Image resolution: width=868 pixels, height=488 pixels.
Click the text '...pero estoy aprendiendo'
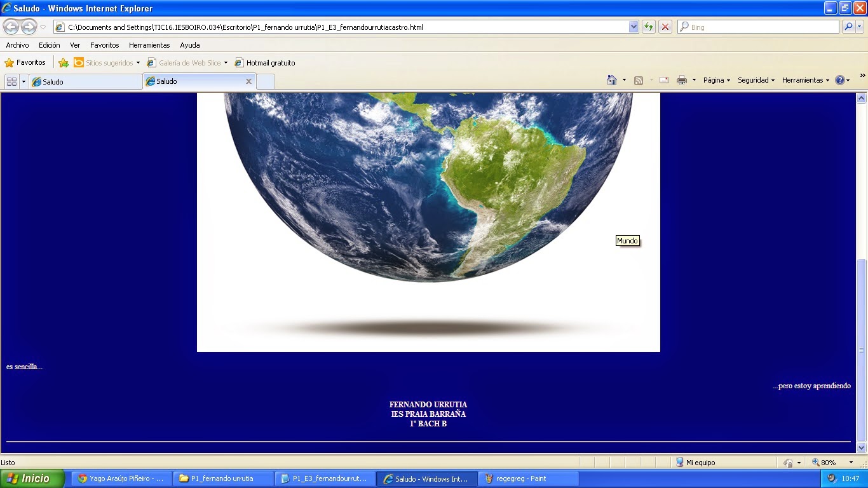(811, 386)
